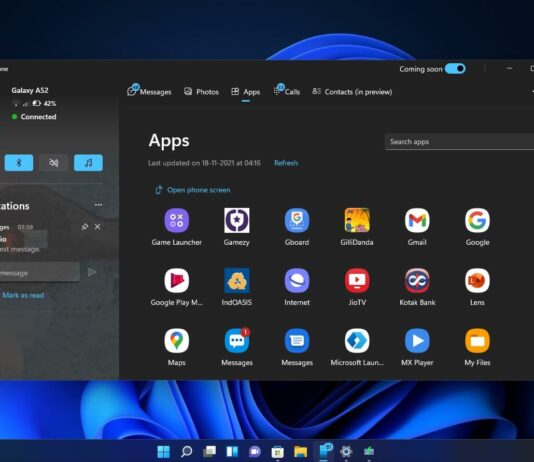Viewport: 534px width, 462px height.
Task: Open the Gboard app icon
Action: click(297, 220)
